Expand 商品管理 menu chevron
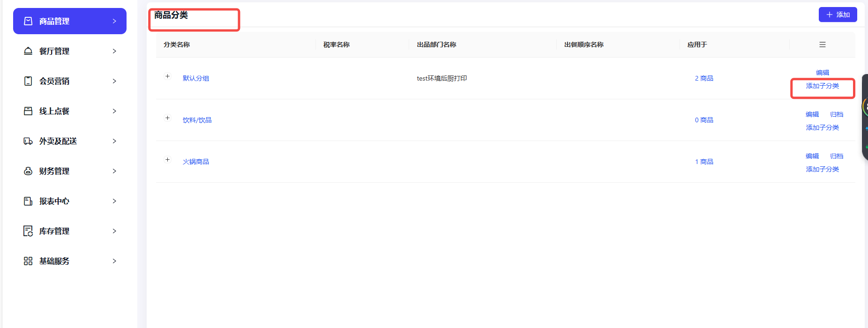 (114, 21)
